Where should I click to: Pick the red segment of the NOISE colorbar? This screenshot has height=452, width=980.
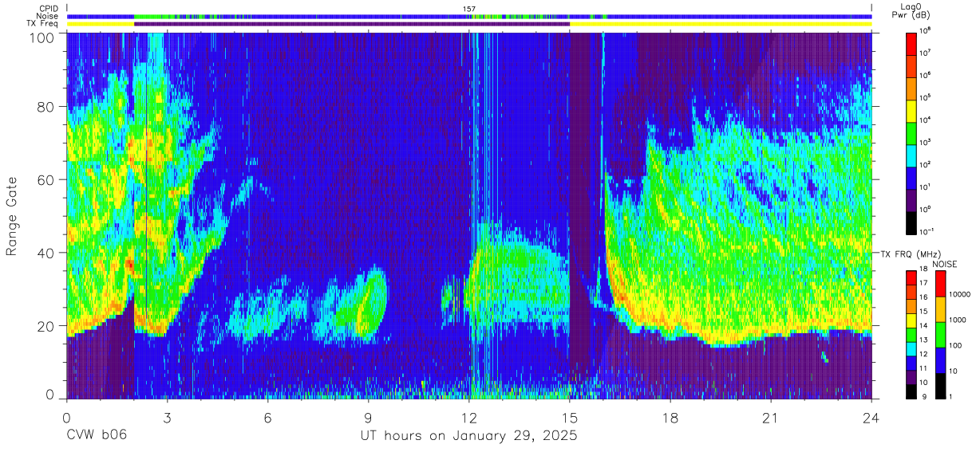pyautogui.click(x=941, y=284)
